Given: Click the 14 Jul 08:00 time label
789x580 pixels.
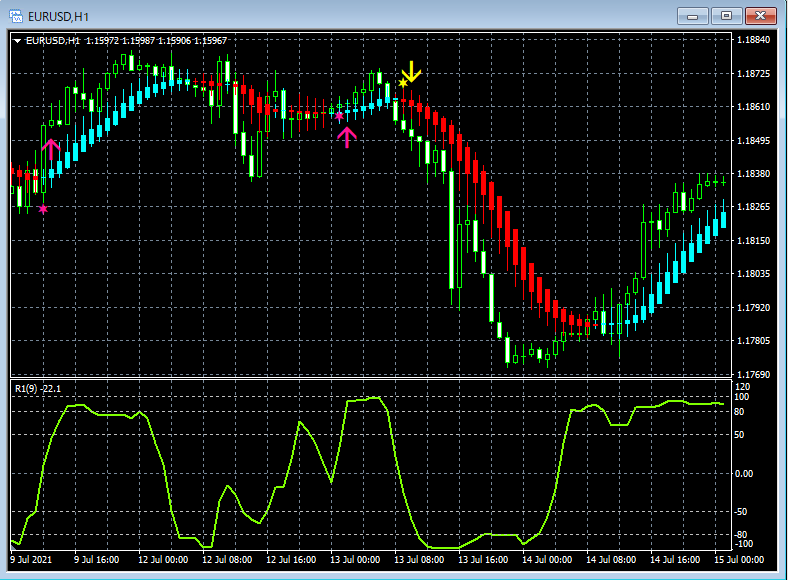Looking at the screenshot, I should pos(611,559).
